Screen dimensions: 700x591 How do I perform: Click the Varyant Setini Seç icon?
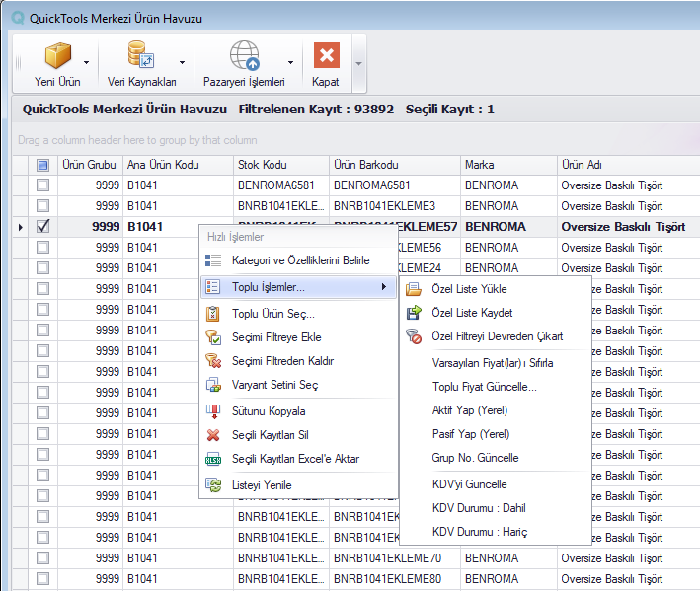click(x=213, y=385)
